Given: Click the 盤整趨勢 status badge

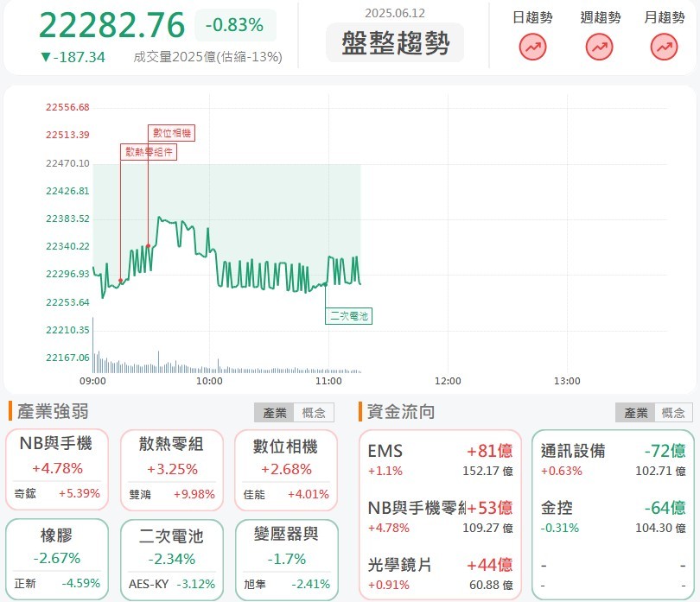Looking at the screenshot, I should tap(395, 43).
